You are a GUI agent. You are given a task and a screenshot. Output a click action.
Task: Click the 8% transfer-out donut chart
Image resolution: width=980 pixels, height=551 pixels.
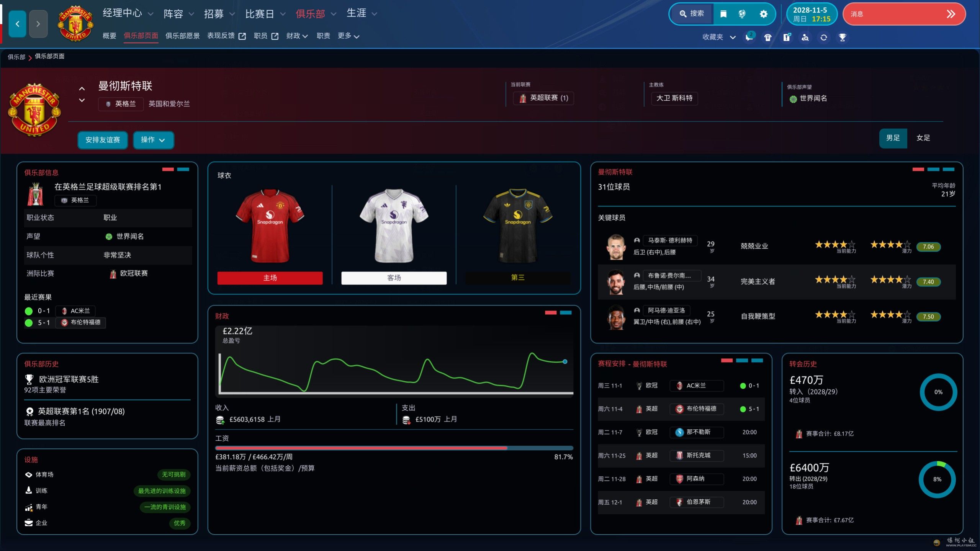tap(937, 479)
